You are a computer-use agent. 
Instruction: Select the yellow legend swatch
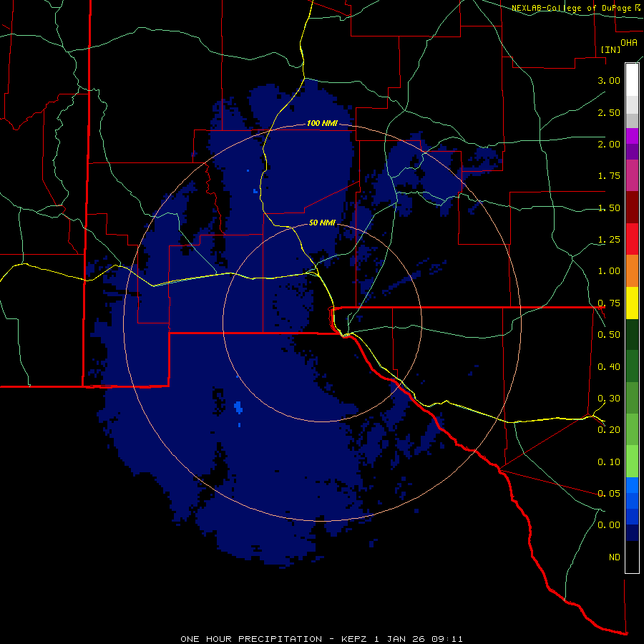(632, 303)
